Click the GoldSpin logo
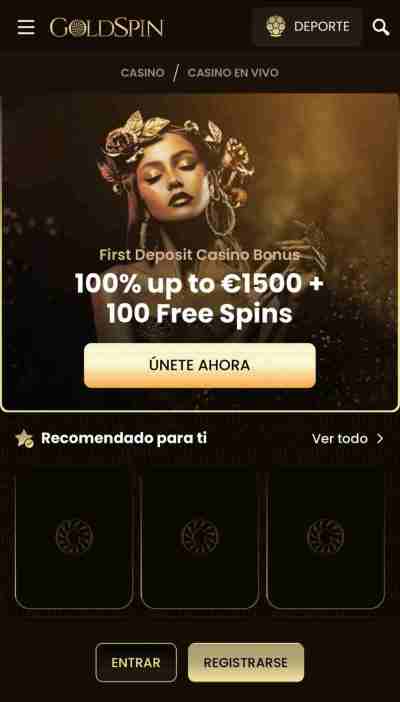This screenshot has width=400, height=702. (107, 28)
